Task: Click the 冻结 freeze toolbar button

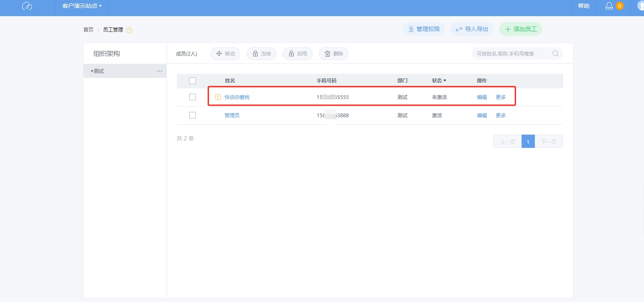Action: point(261,54)
